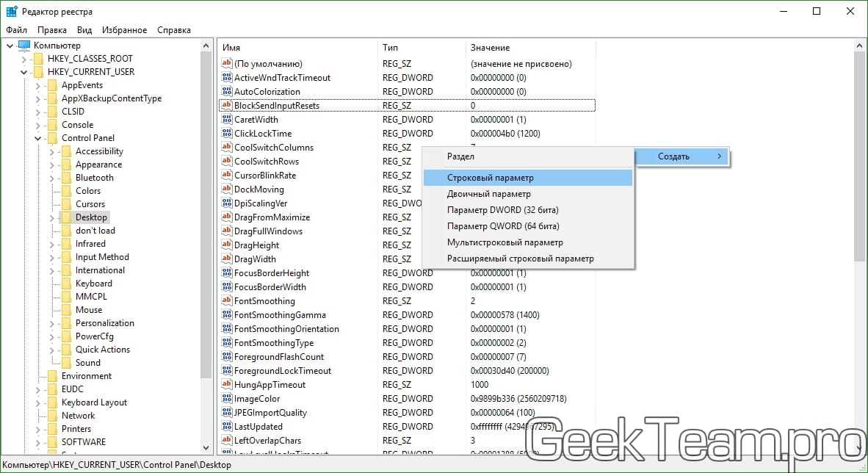Click the values list scrollbar up arrow
This screenshot has height=473, width=868.
[860, 46]
